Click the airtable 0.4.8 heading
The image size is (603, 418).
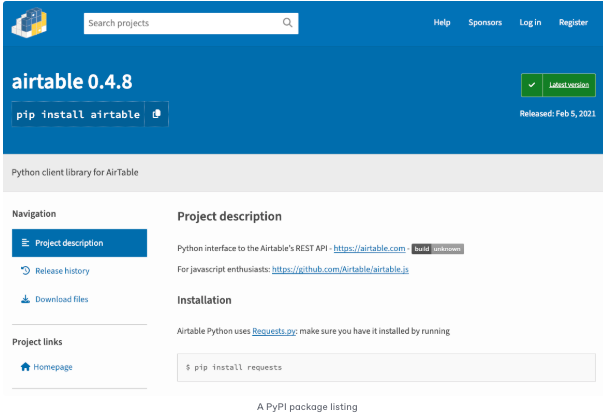click(x=72, y=82)
